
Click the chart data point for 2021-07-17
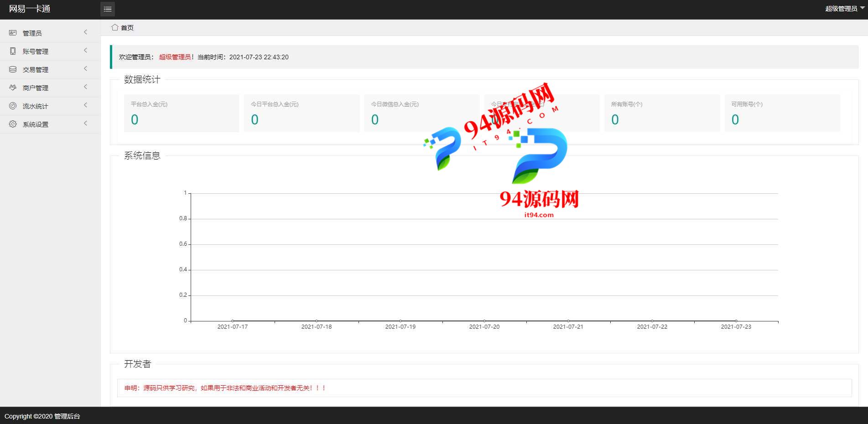pyautogui.click(x=233, y=321)
